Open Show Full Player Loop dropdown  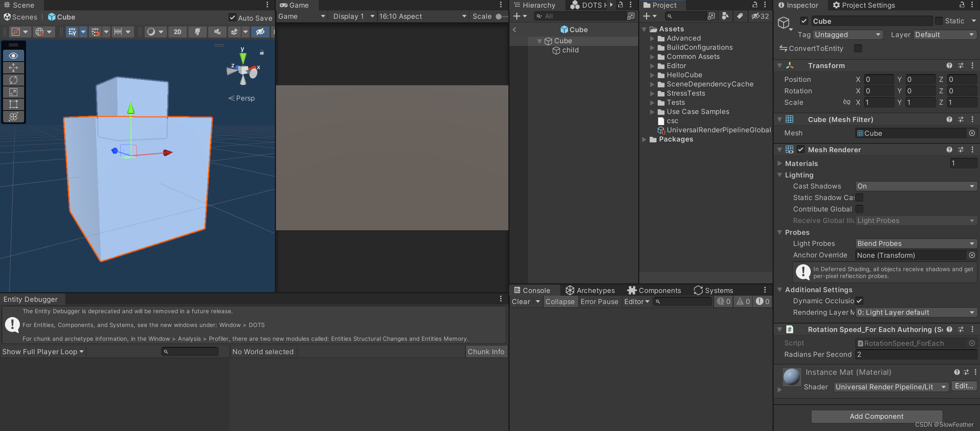[43, 352]
